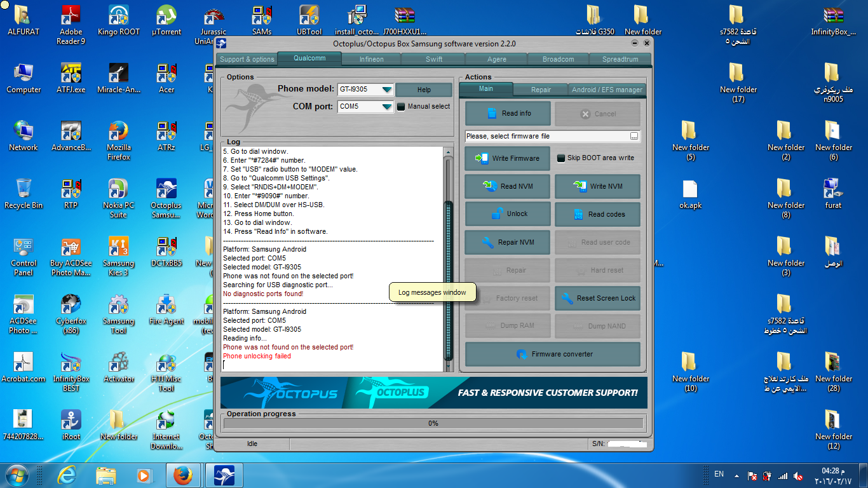Browse for firmware file with ellipsis button

click(634, 137)
